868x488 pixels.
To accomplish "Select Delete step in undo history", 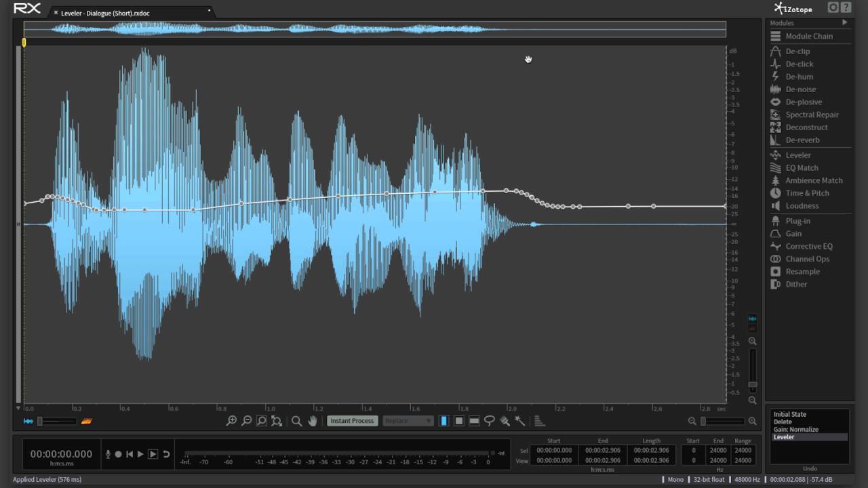I will [x=810, y=422].
